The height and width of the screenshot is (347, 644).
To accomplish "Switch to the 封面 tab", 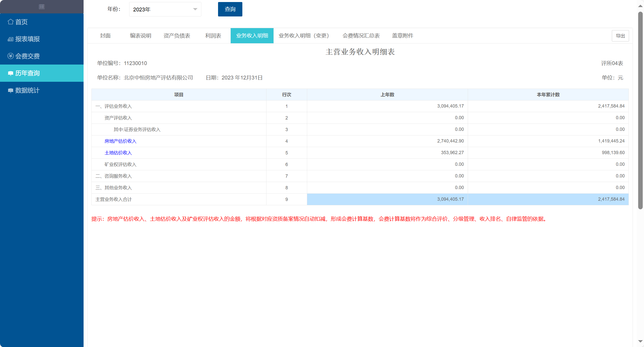I will [x=105, y=36].
